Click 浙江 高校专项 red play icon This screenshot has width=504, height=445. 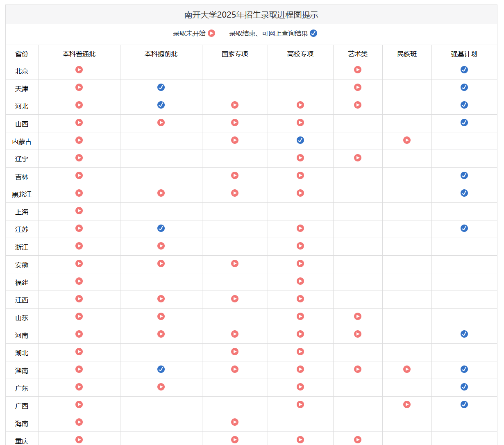[x=300, y=246]
